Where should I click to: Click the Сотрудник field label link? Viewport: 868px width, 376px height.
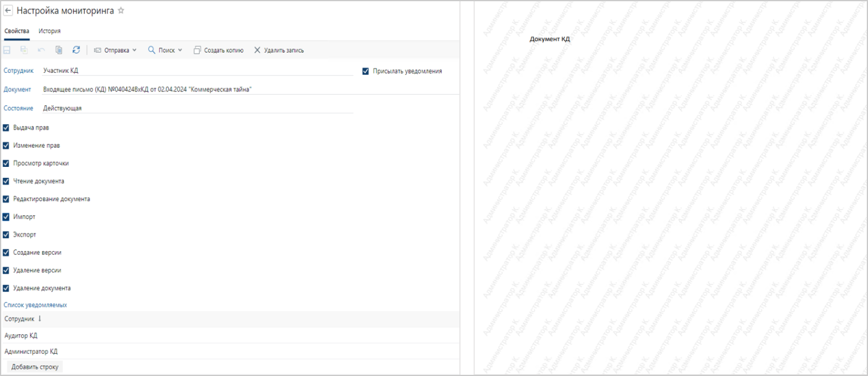tap(19, 71)
